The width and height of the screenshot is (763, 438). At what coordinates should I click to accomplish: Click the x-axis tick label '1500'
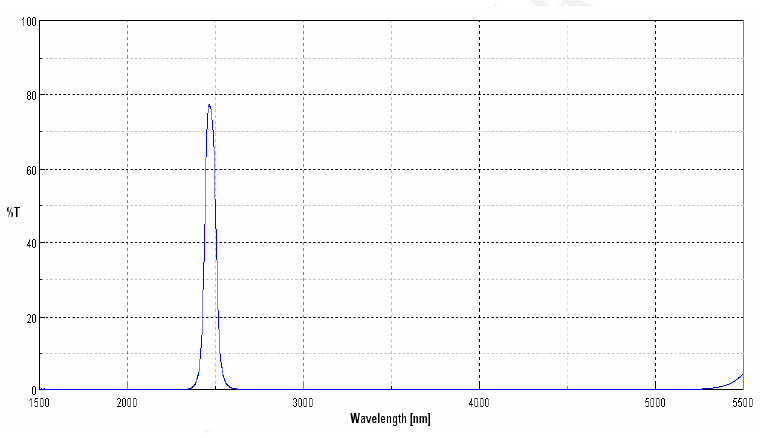point(39,403)
